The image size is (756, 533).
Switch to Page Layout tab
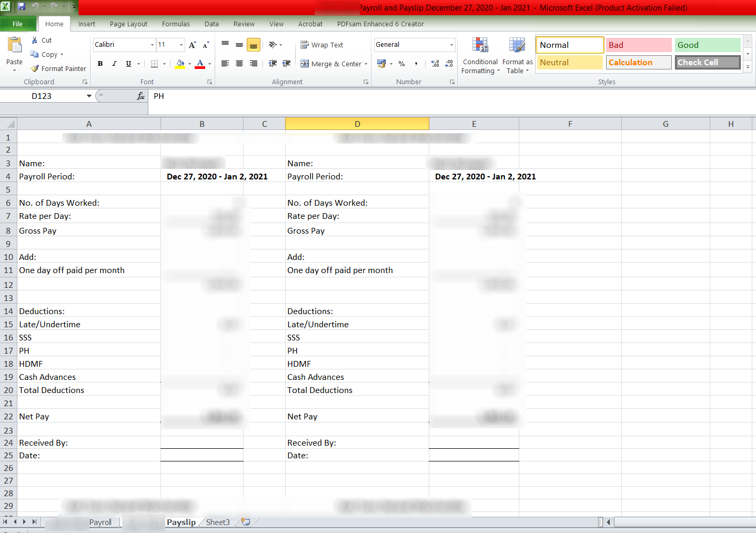point(128,24)
